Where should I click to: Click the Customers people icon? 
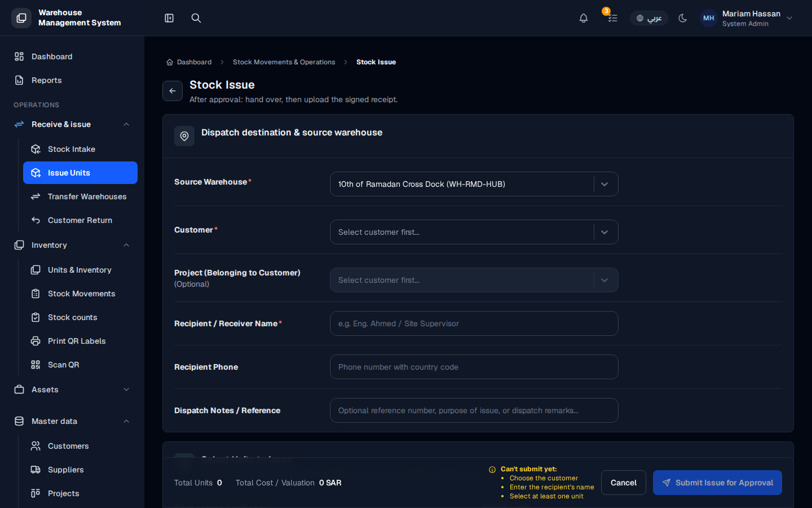coord(36,446)
